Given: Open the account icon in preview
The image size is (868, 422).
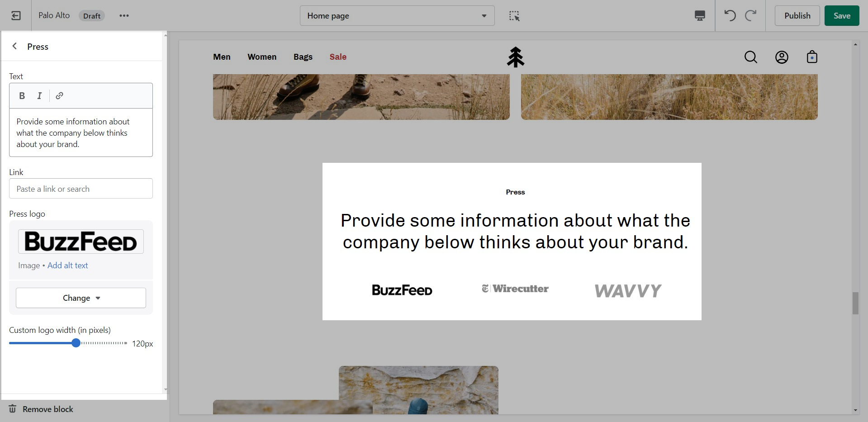Looking at the screenshot, I should pyautogui.click(x=782, y=57).
